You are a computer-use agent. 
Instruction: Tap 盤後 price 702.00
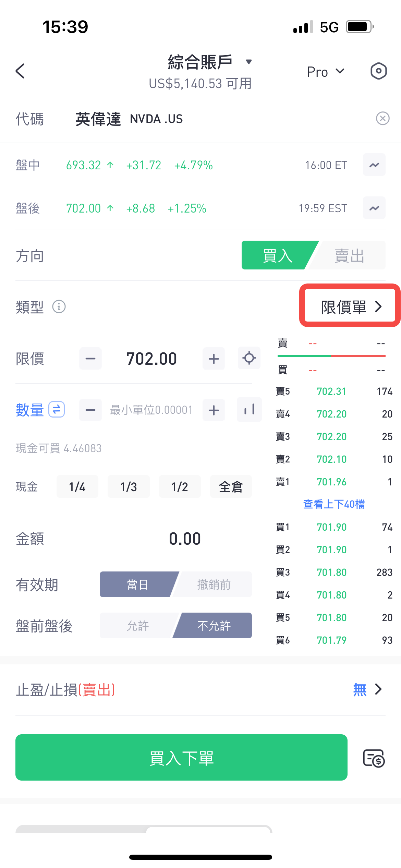83,208
